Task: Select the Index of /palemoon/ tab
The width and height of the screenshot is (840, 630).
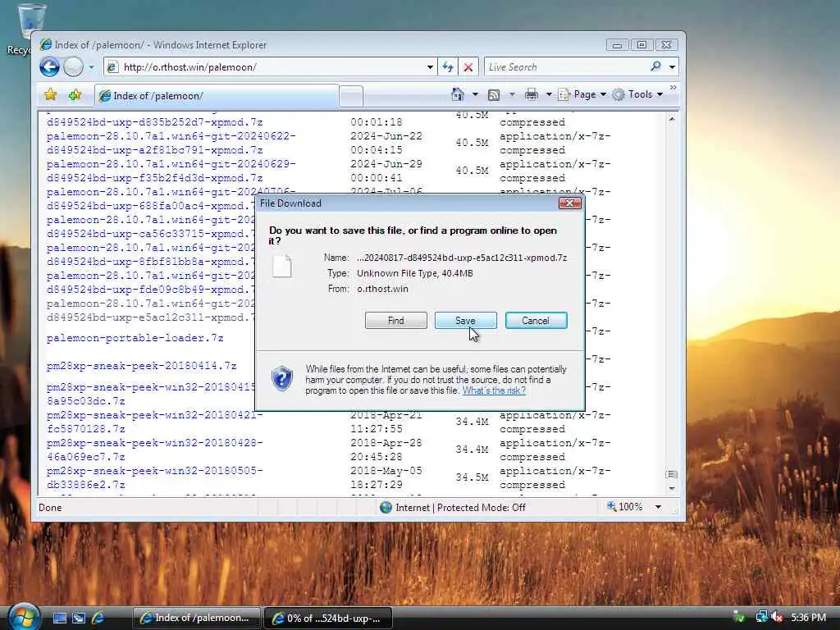Action: click(x=217, y=96)
